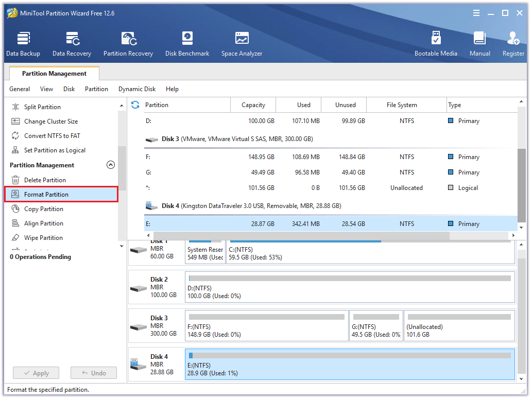532x399 pixels.
Task: Click the Copy Partition icon
Action: pyautogui.click(x=15, y=209)
